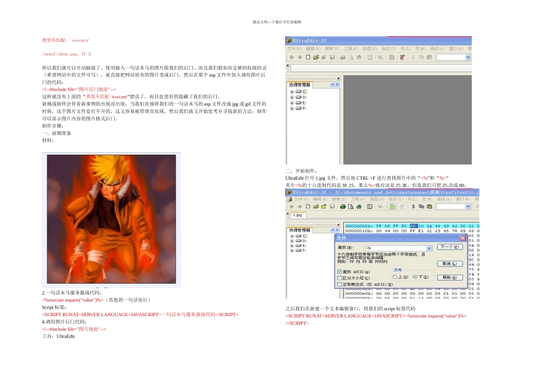
Task: Expand drive C: in the 1.jpg UltraEdit window
Action: [x=292, y=236]
